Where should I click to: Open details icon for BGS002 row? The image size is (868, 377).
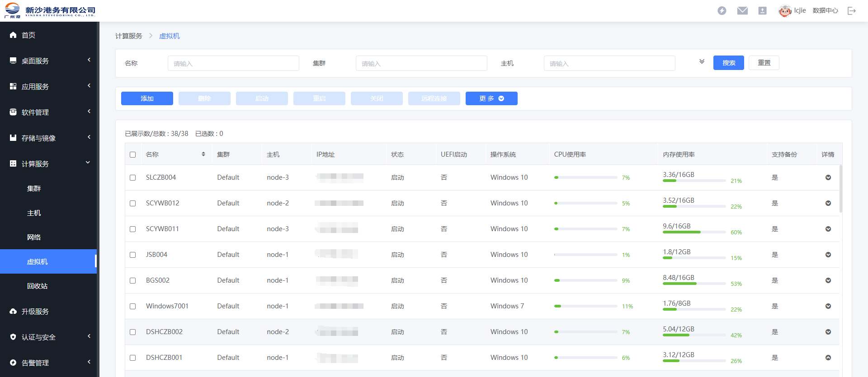click(828, 280)
